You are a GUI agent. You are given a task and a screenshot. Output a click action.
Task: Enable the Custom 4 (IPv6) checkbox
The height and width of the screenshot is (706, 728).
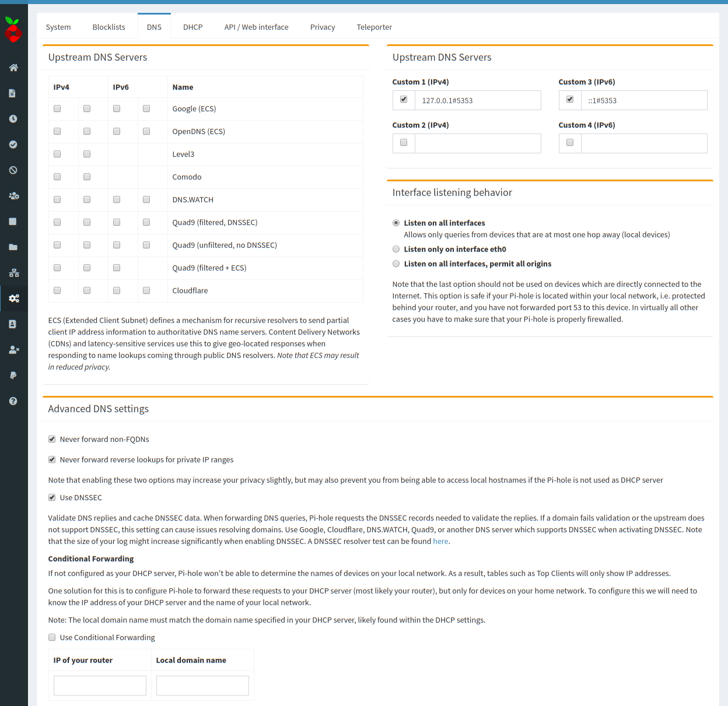coord(570,142)
